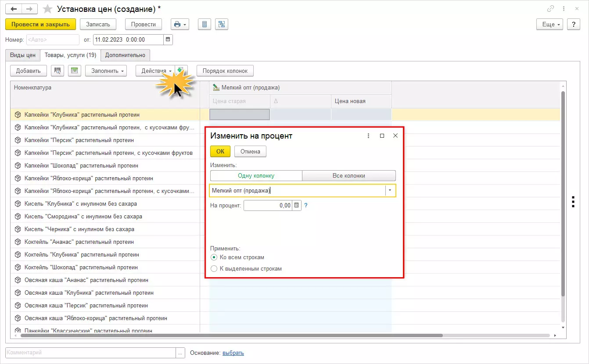Screen dimensions: 589x364
Task: Show document movements via the list icon
Action: (205, 25)
